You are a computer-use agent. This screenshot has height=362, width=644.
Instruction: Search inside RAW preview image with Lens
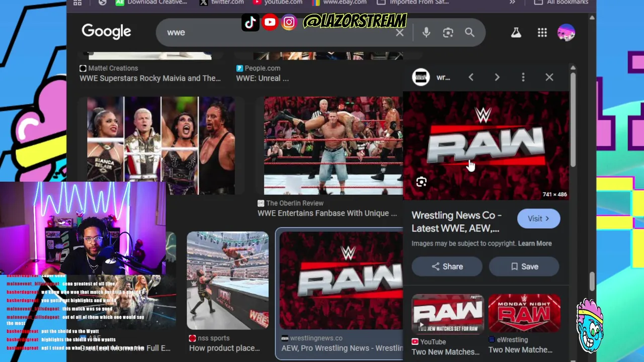click(421, 182)
